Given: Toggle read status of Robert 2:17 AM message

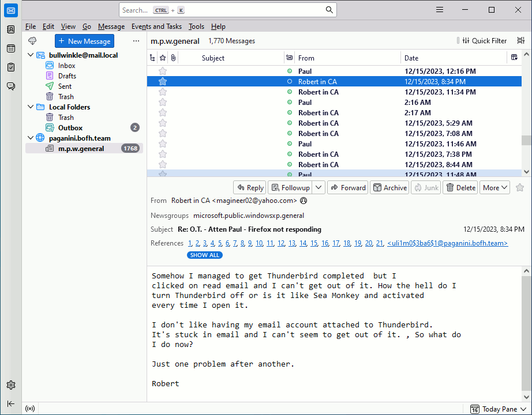Looking at the screenshot, I should coord(290,112).
